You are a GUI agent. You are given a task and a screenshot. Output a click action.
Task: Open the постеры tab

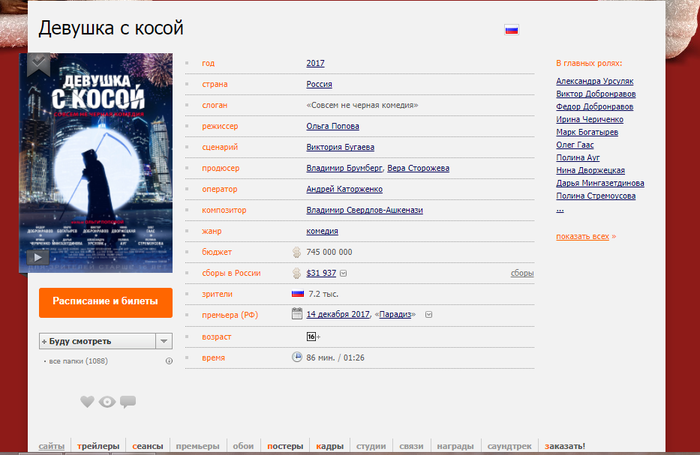[284, 445]
